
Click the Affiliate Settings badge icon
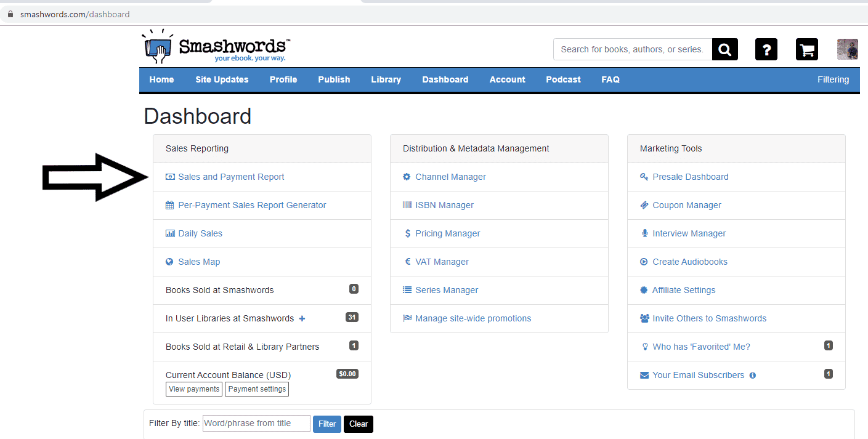point(644,290)
